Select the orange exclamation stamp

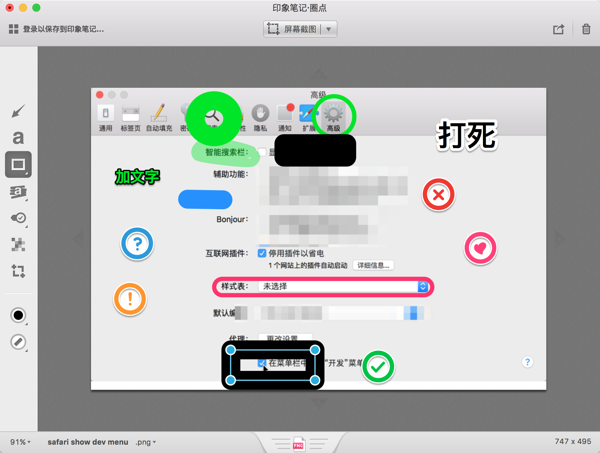click(x=130, y=299)
